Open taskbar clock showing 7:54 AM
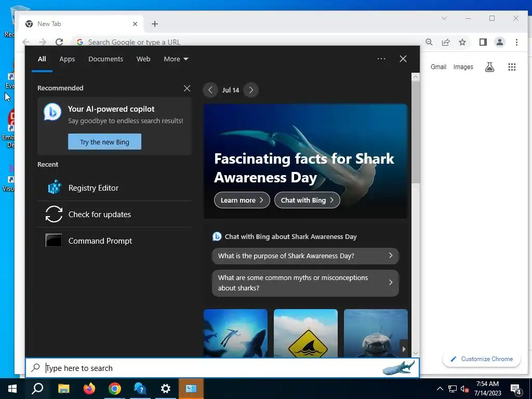Screen dimensions: 532x399 pyautogui.click(x=487, y=389)
